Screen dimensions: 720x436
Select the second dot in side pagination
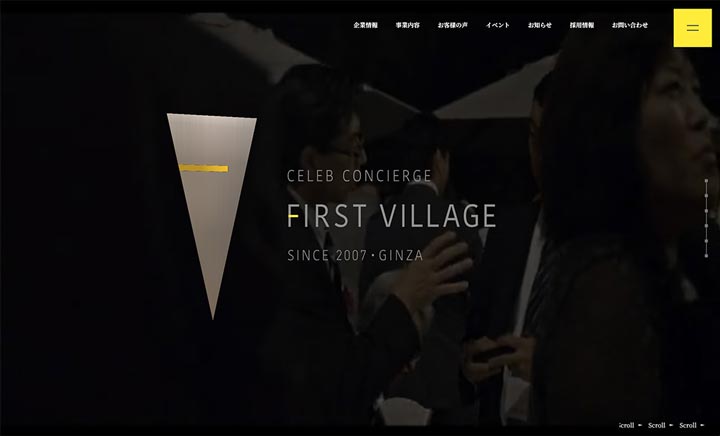[706, 196]
